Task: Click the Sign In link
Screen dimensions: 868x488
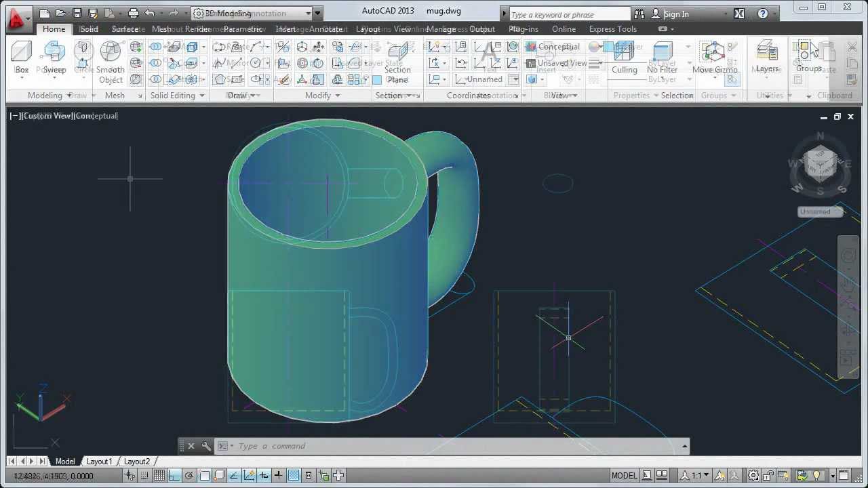Action: click(x=675, y=14)
